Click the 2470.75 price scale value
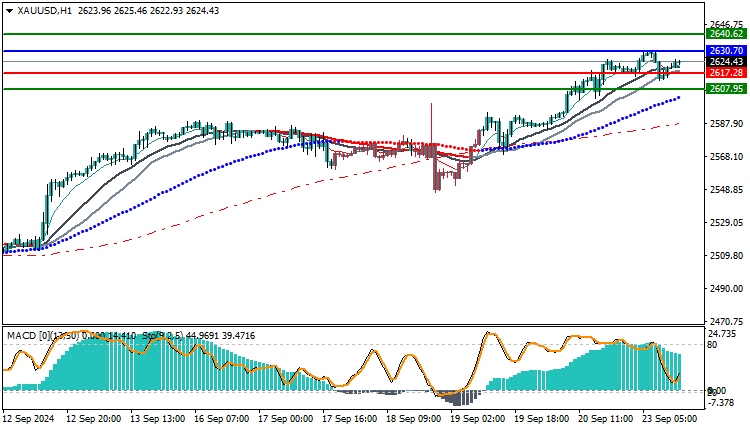Viewport: 750px width, 430px height. pyautogui.click(x=727, y=321)
